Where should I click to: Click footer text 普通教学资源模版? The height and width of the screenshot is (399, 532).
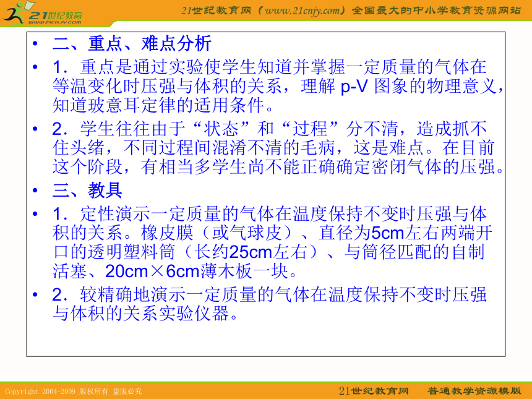474,391
